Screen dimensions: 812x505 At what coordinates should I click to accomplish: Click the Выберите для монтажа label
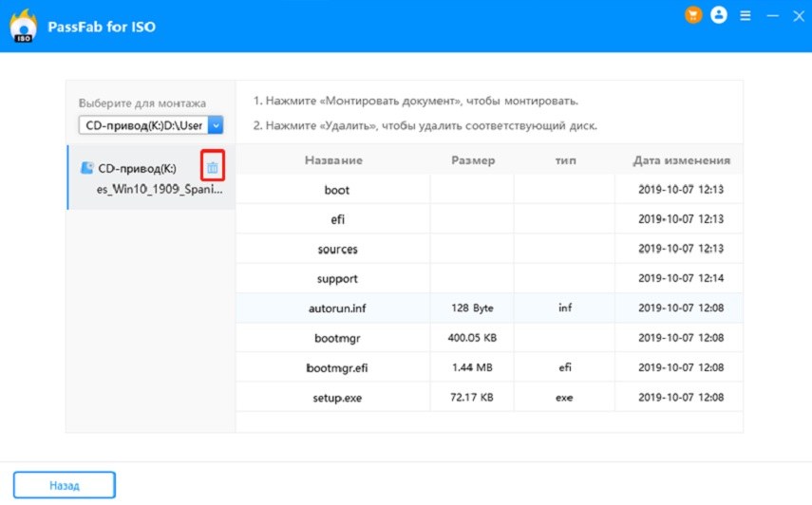[x=142, y=103]
